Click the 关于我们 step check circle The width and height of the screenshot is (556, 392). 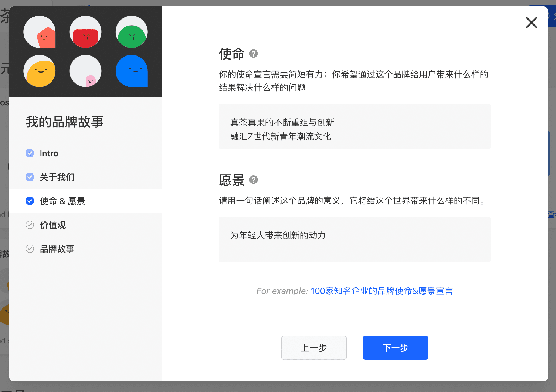[30, 177]
